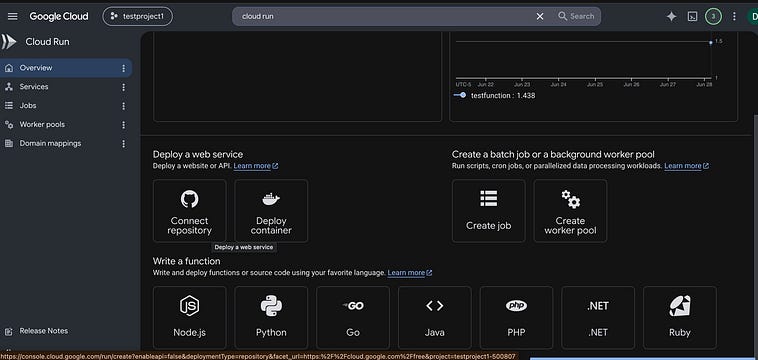Open Learn more under Create a batch job
The width and height of the screenshot is (758, 360).
tap(686, 166)
